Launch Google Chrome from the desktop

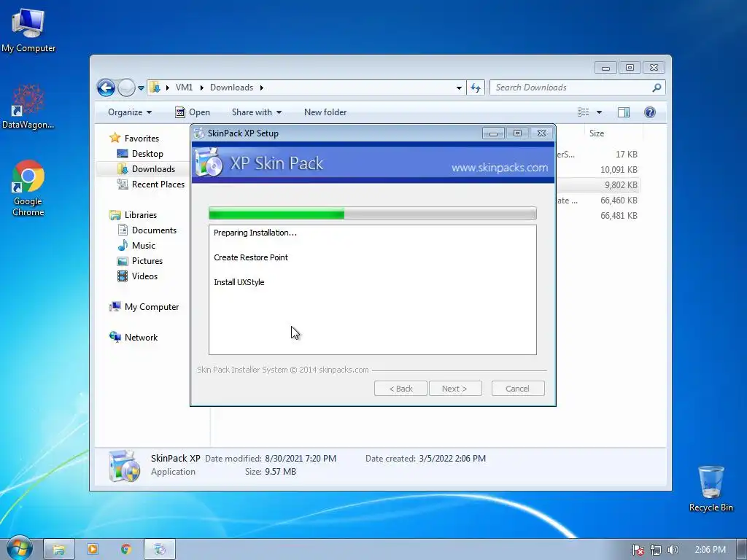pyautogui.click(x=28, y=189)
